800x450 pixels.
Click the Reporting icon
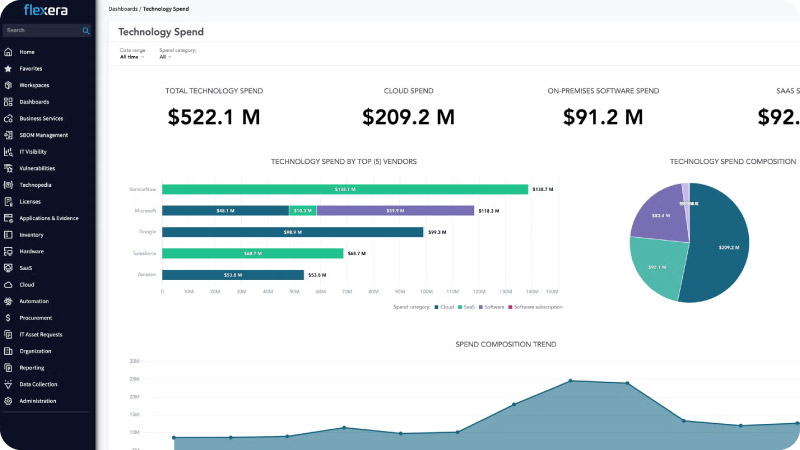click(8, 368)
